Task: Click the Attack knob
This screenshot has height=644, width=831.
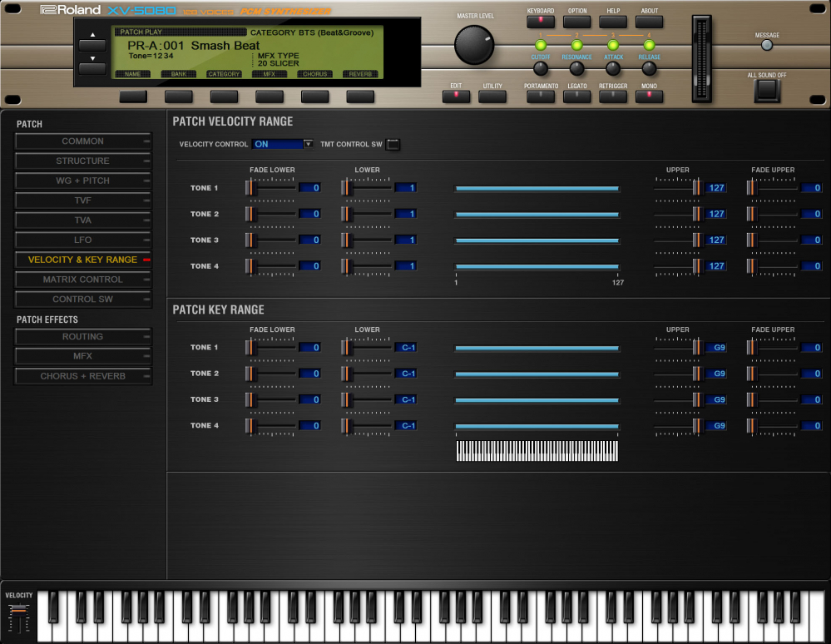Action: click(x=613, y=68)
